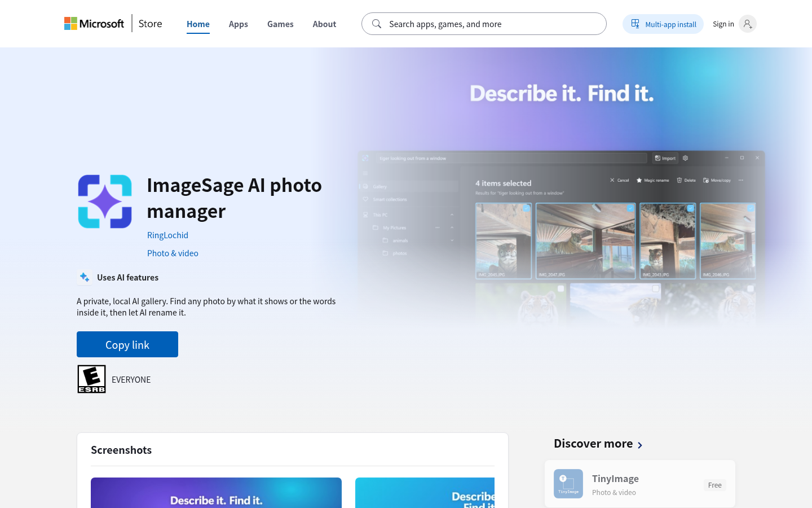Click the AI sparkle features icon
This screenshot has height=508, width=812.
tap(85, 277)
